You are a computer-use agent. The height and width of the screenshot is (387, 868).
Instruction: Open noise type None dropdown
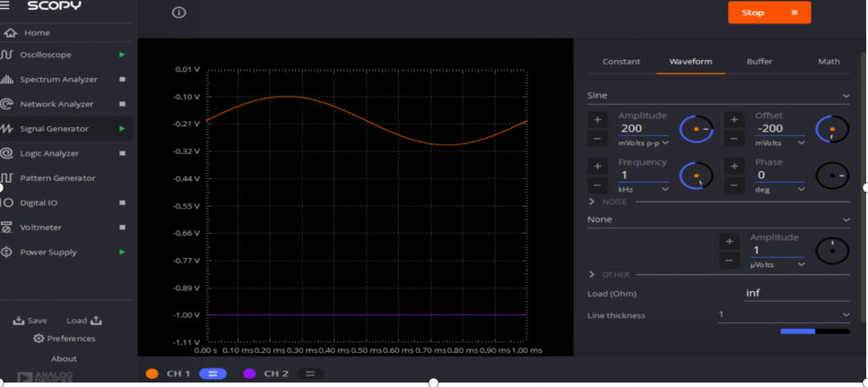click(718, 219)
